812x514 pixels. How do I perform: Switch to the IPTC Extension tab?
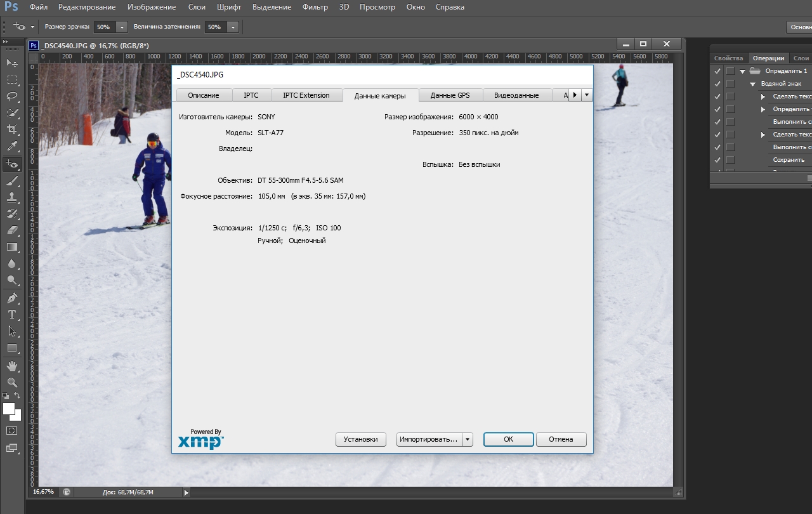click(x=306, y=95)
